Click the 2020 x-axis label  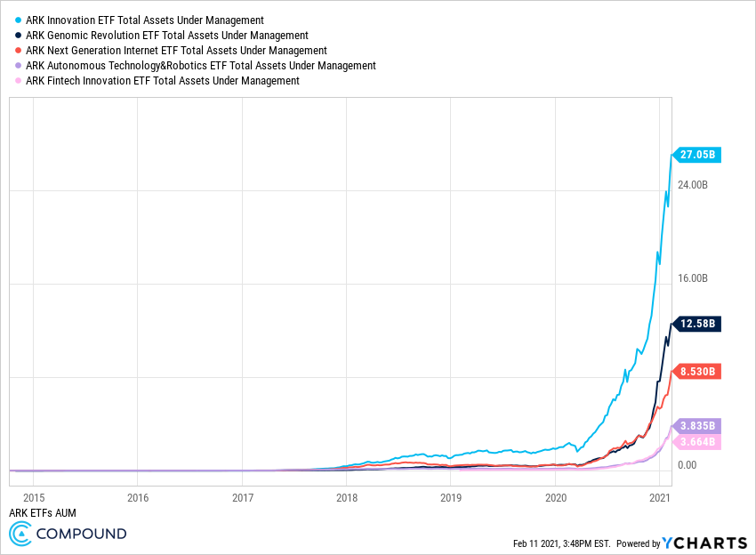555,499
